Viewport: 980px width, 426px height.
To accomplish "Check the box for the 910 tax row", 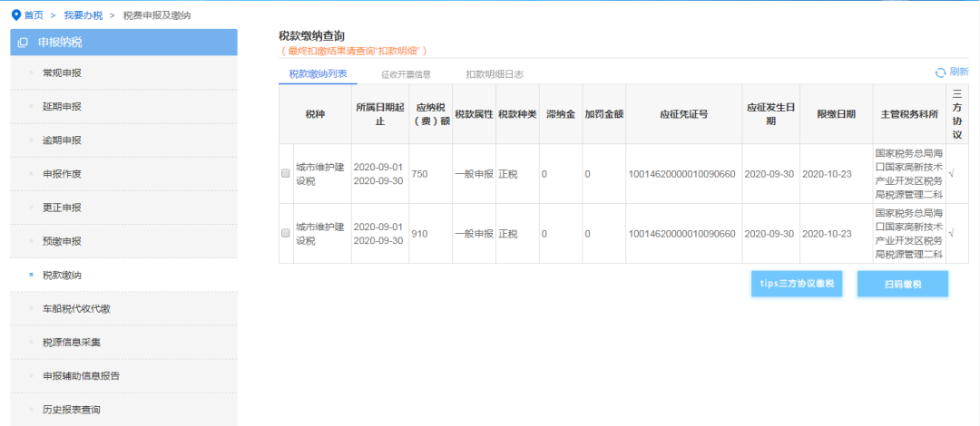I will pyautogui.click(x=286, y=233).
